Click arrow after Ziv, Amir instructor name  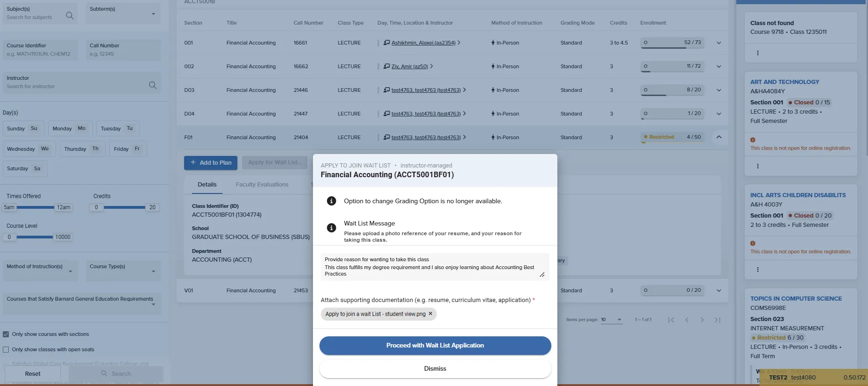pos(432,66)
